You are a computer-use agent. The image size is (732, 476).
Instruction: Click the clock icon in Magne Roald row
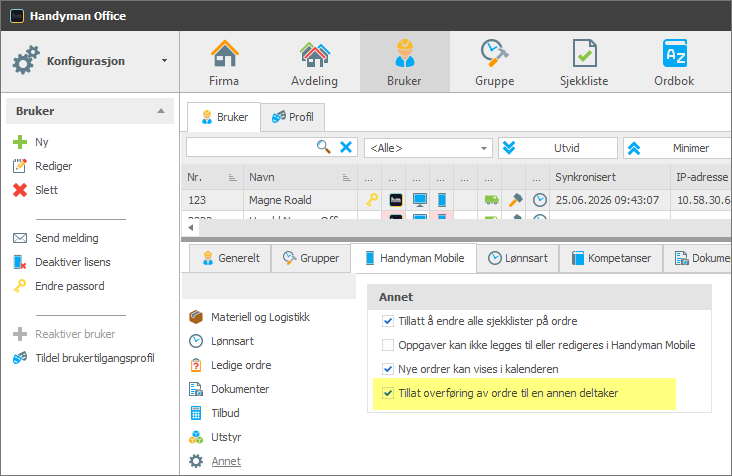pos(540,200)
